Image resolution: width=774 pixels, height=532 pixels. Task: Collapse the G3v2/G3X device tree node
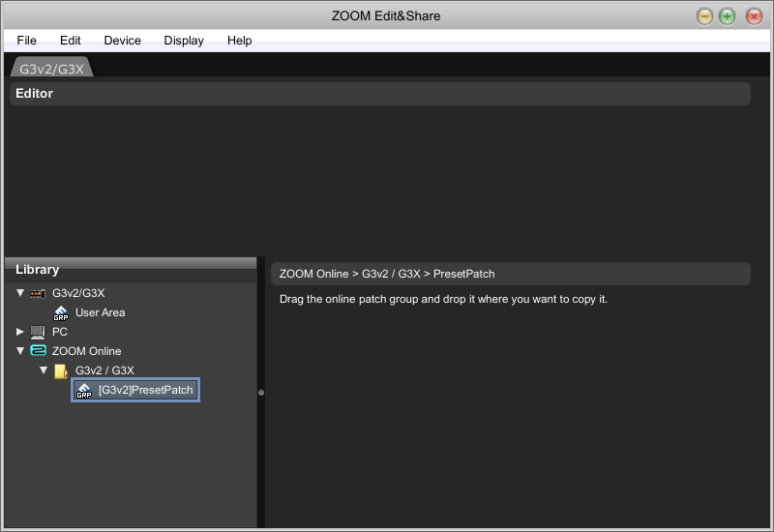click(x=20, y=293)
